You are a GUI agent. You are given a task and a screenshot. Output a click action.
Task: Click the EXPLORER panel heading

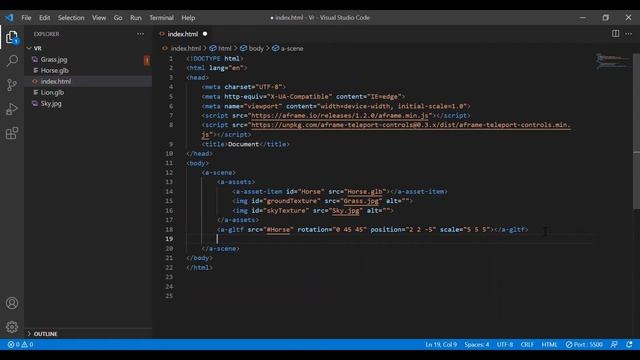46,34
